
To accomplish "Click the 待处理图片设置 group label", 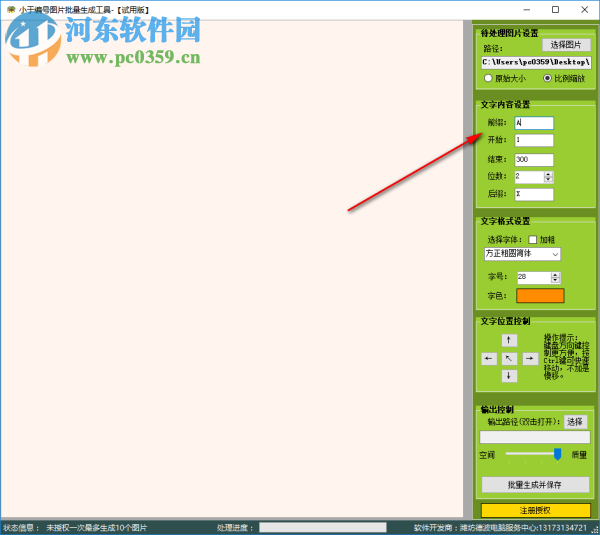I will (x=509, y=33).
